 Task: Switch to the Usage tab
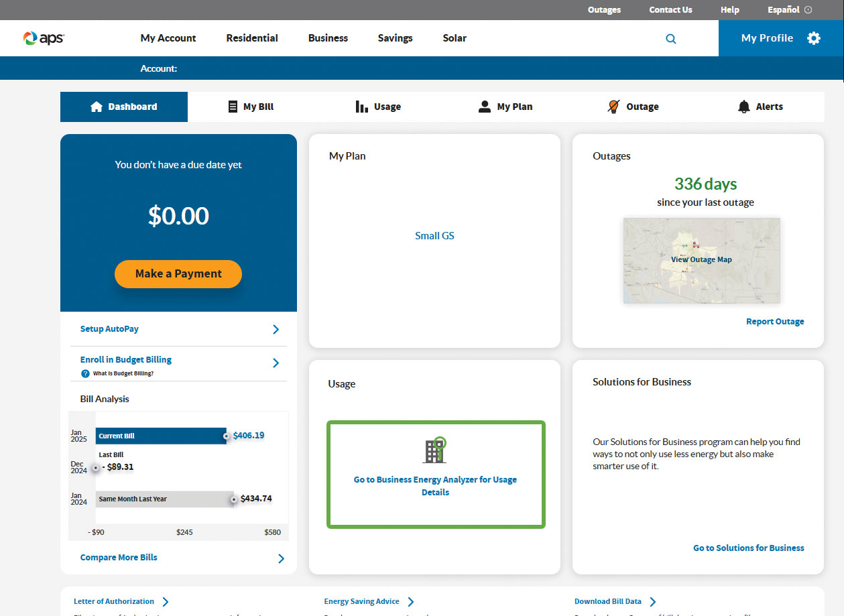pyautogui.click(x=378, y=107)
